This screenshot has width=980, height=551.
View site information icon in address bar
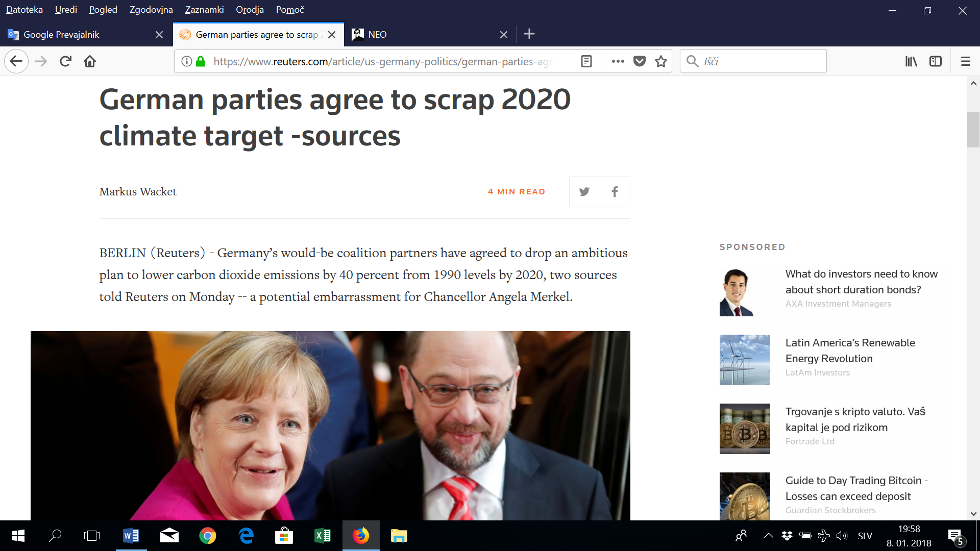pyautogui.click(x=187, y=62)
